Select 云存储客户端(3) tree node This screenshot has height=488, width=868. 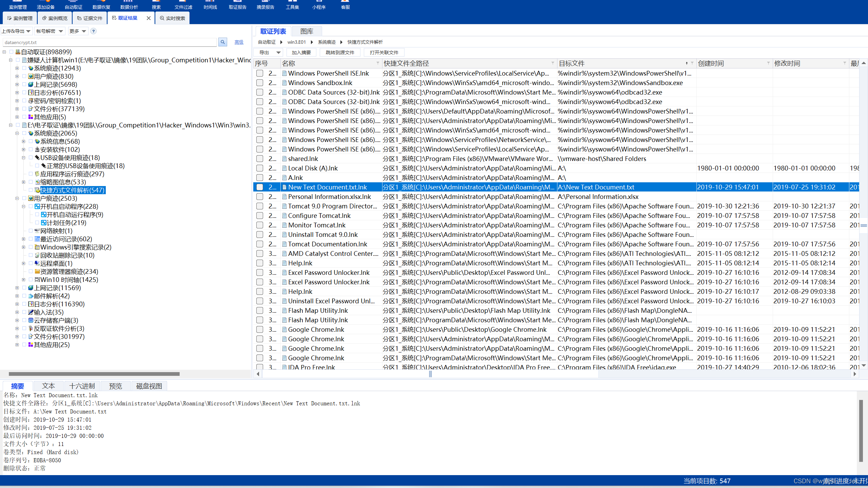click(56, 320)
